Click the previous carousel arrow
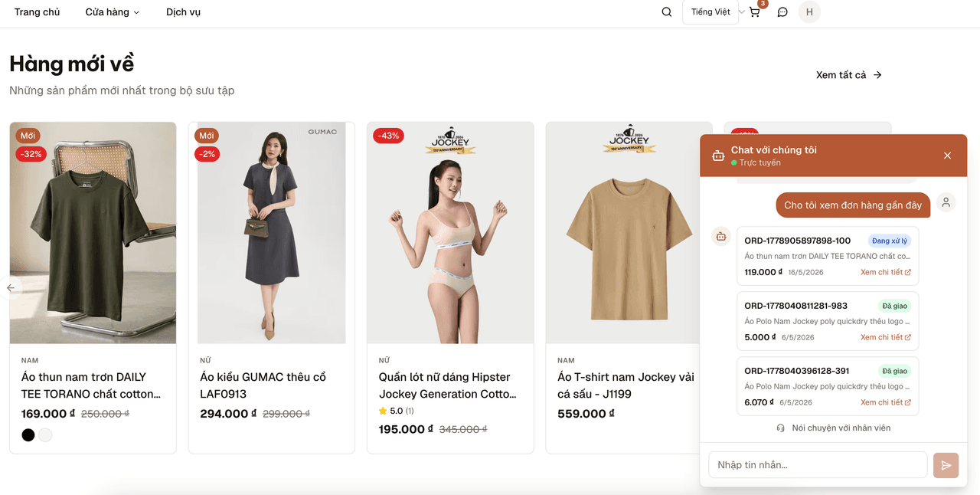980x495 pixels. (x=11, y=288)
